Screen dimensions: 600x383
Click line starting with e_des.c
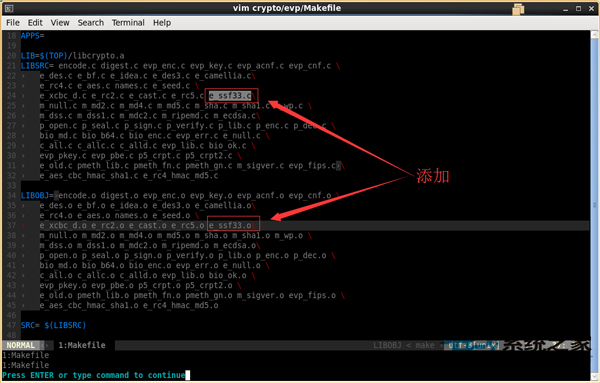tap(147, 75)
